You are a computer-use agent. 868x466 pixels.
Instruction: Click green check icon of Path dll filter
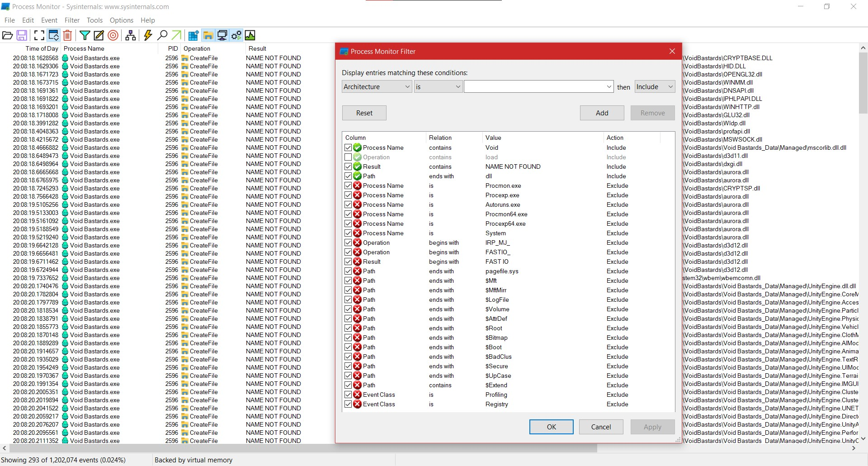(357, 176)
